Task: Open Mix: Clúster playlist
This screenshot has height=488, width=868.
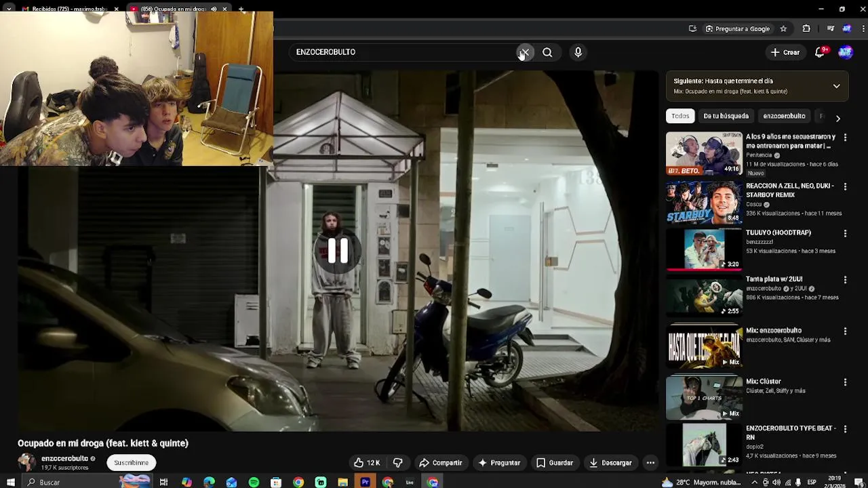Action: click(764, 382)
